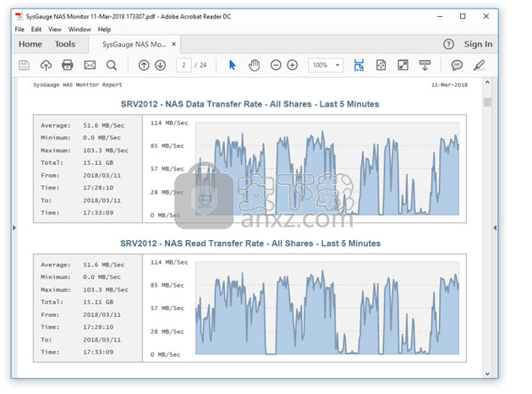Zoom out with minus icon
532x394 pixels.
pyautogui.click(x=276, y=65)
